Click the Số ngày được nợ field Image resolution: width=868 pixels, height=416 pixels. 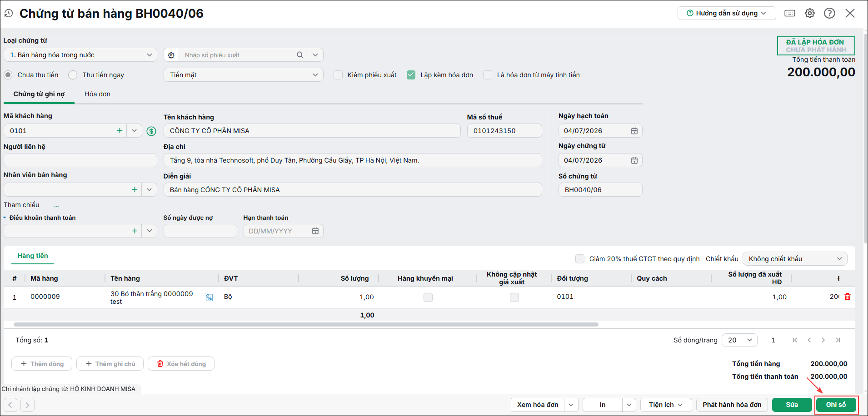pyautogui.click(x=200, y=231)
